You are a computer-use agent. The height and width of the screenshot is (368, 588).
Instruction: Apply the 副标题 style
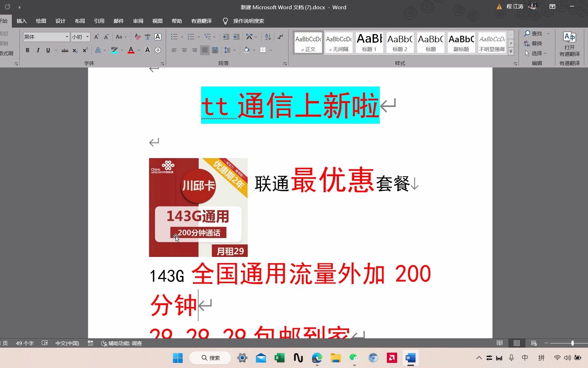[461, 42]
